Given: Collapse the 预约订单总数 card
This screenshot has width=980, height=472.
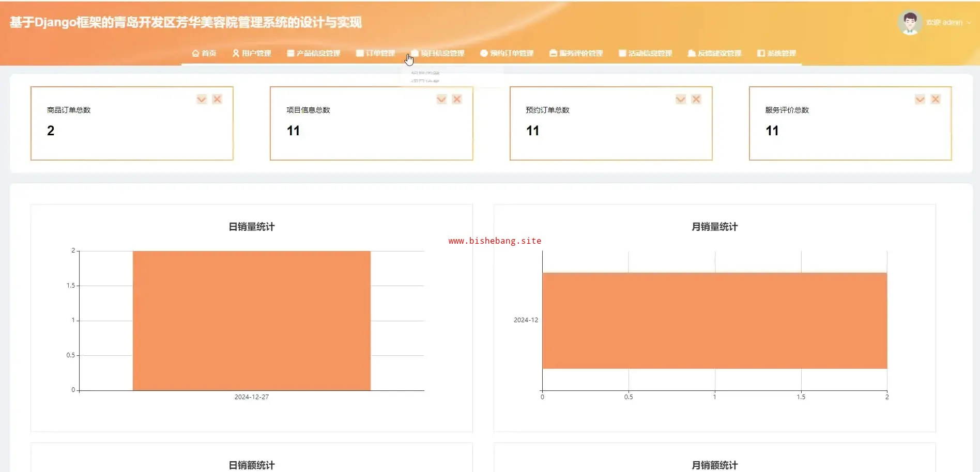Looking at the screenshot, I should click(681, 99).
